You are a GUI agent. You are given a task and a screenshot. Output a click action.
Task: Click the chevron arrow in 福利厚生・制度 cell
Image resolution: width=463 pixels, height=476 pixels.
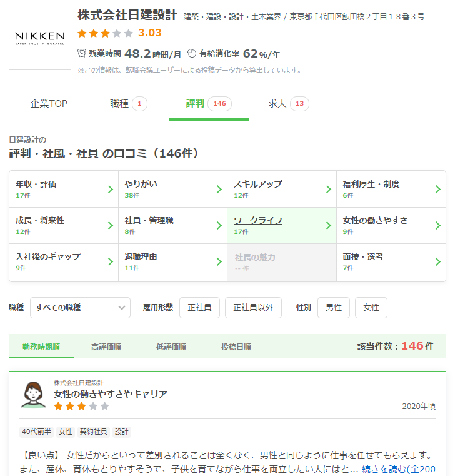tap(437, 189)
